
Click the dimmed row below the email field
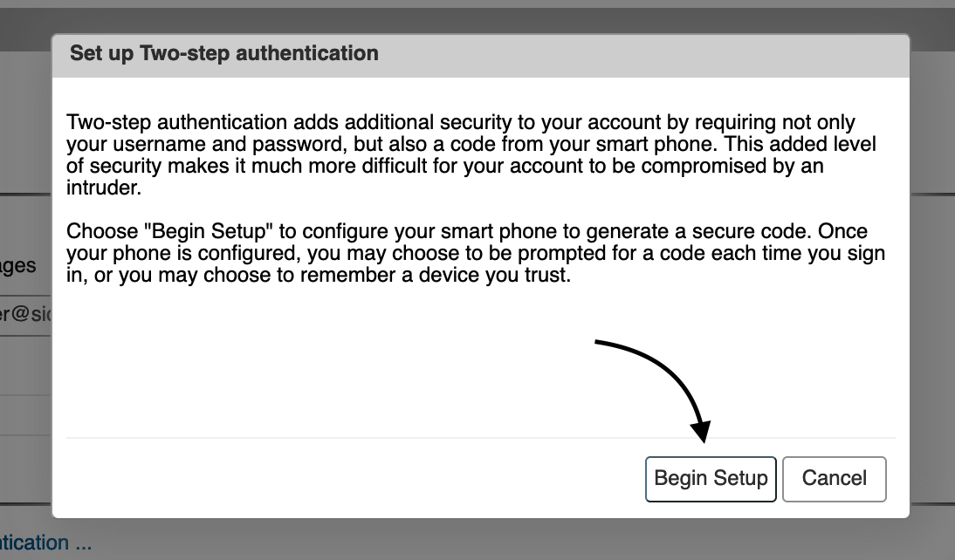25,365
